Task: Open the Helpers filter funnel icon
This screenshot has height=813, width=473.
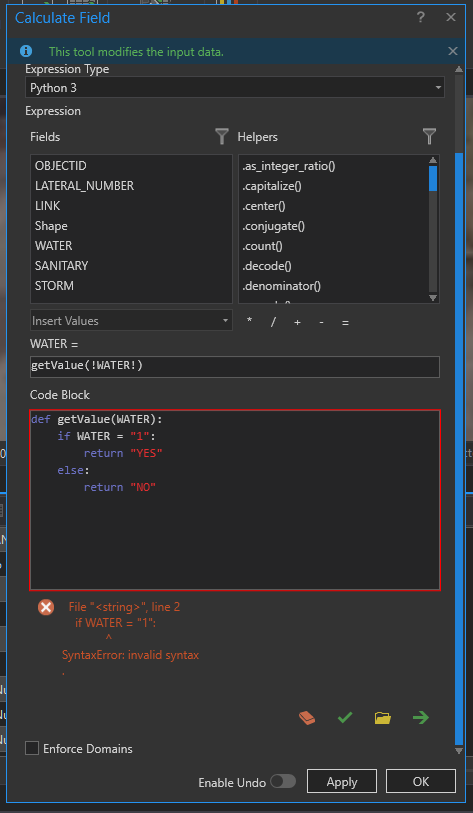Action: click(x=429, y=136)
